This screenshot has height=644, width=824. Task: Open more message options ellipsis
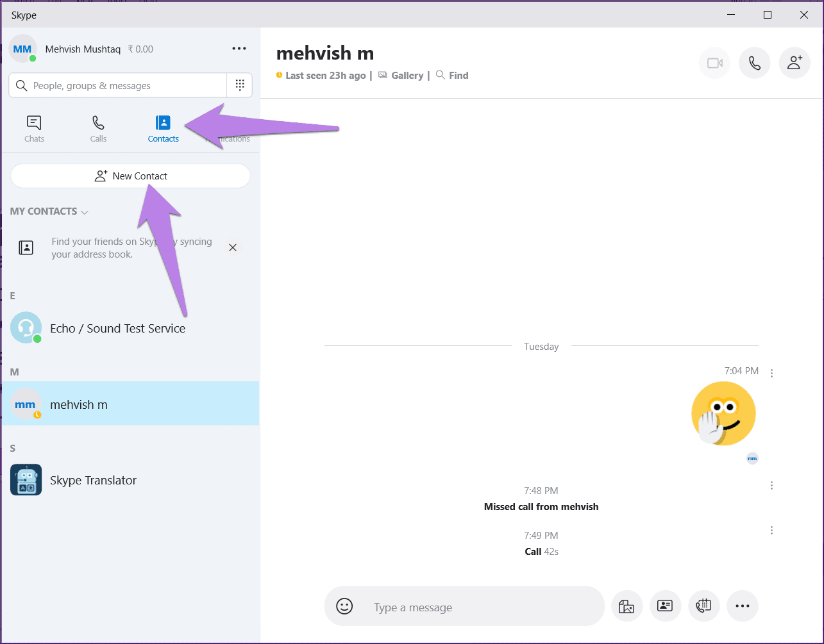click(x=743, y=606)
